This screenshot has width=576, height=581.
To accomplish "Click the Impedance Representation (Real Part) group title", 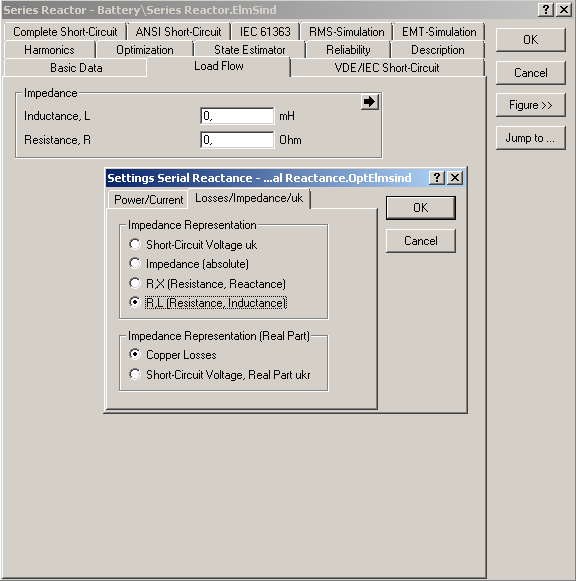I will pos(219,336).
